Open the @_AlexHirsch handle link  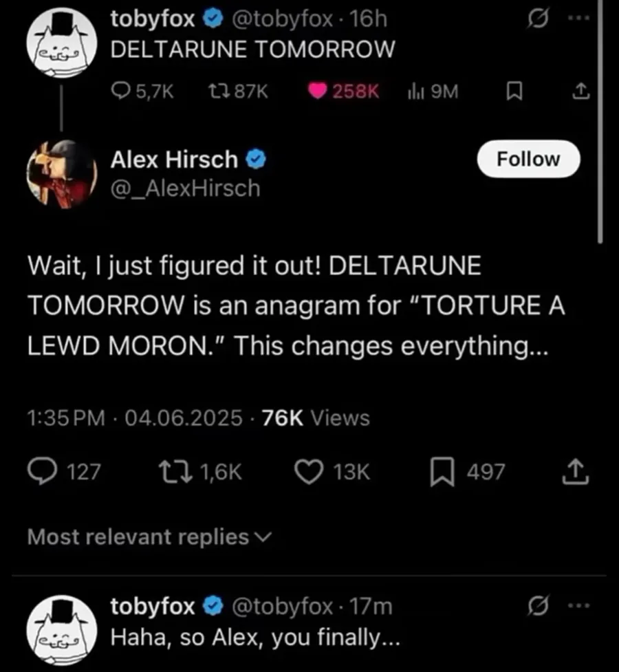(186, 188)
